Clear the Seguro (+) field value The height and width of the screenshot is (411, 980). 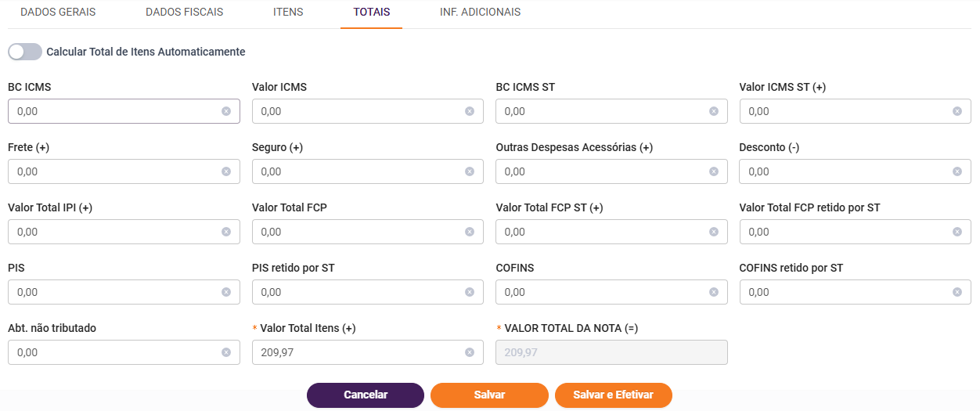click(x=470, y=171)
